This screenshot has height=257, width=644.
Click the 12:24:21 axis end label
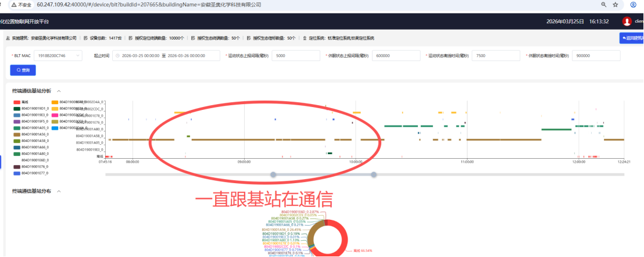(624, 162)
